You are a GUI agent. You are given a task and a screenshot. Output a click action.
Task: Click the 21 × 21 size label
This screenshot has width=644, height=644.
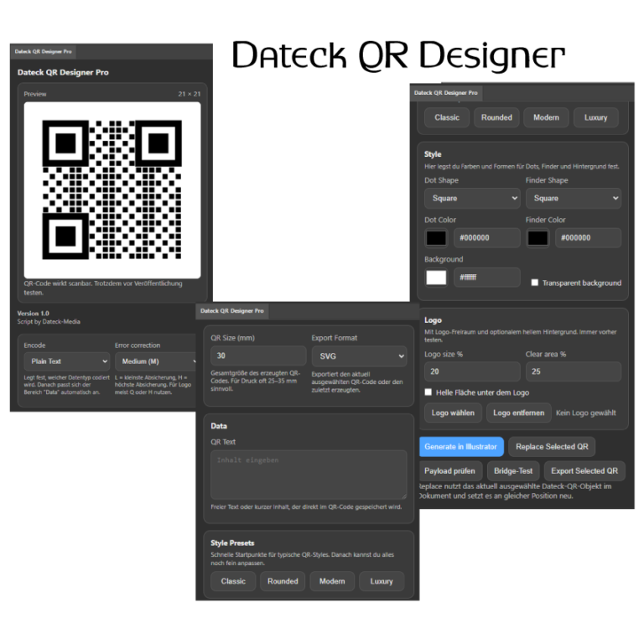(x=190, y=94)
